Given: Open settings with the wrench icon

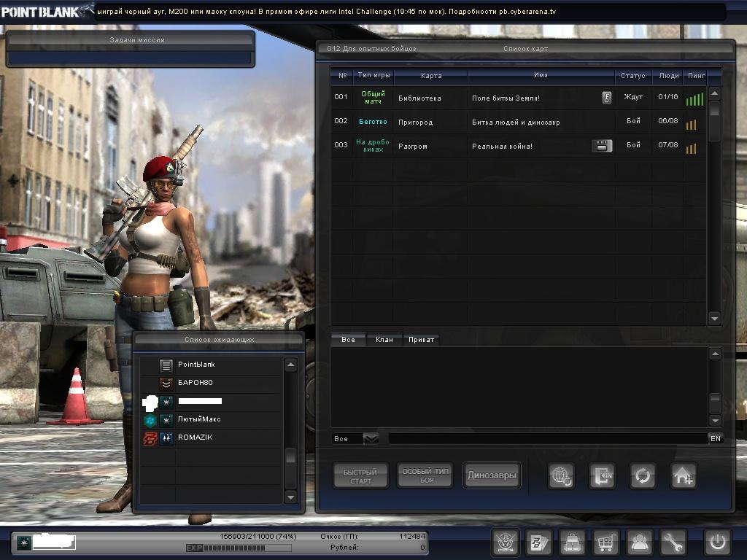Looking at the screenshot, I should click(674, 542).
